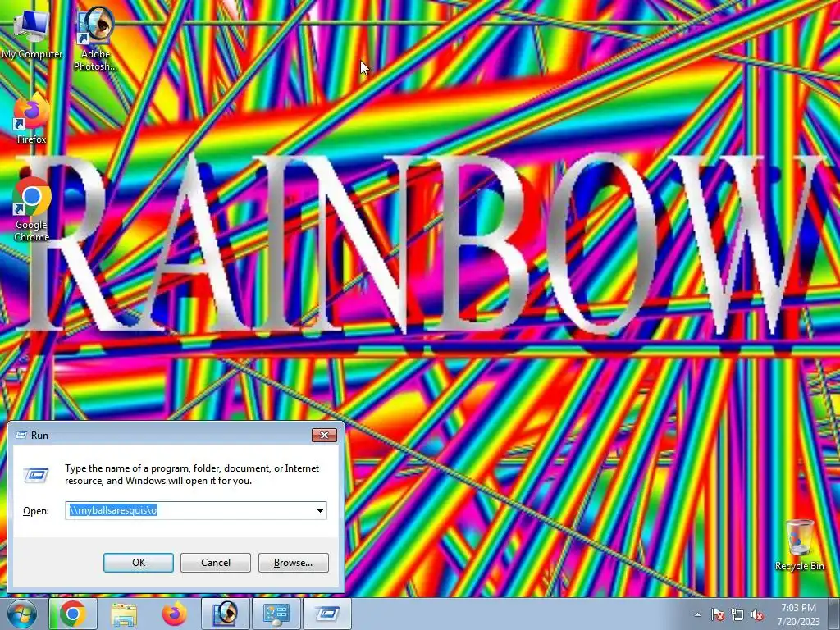Select the Recycle Bin icon
This screenshot has height=630, width=840.
pyautogui.click(x=799, y=545)
